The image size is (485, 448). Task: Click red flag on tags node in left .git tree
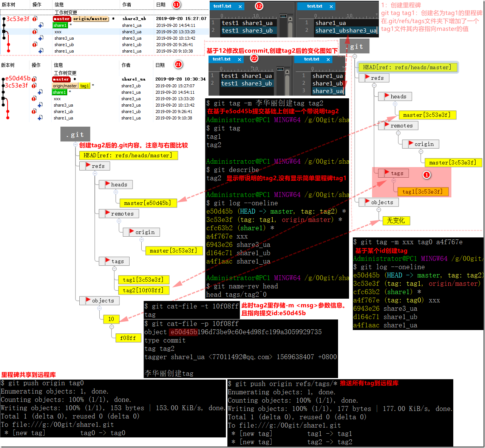click(107, 261)
